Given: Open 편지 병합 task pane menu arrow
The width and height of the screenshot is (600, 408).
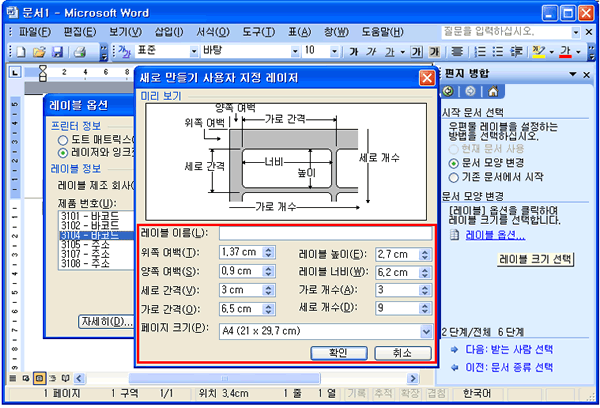Looking at the screenshot, I should pyautogui.click(x=572, y=74).
